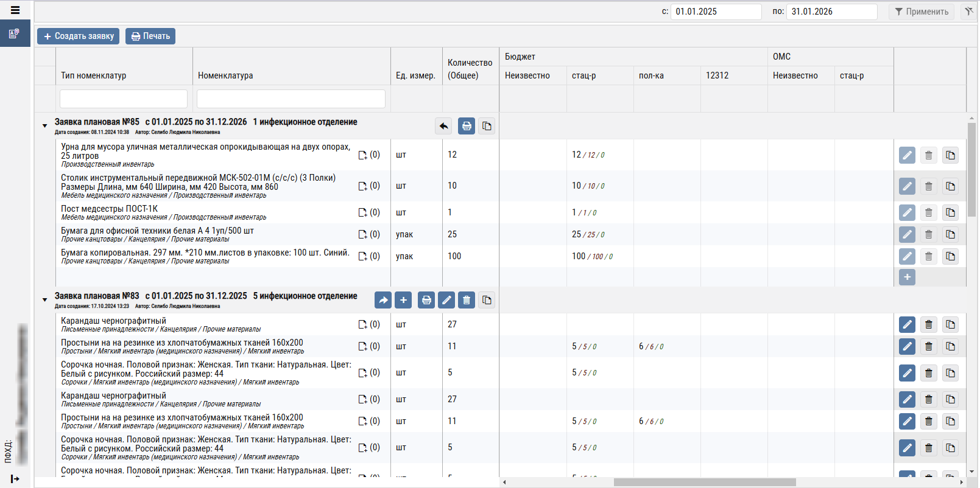
Task: Clear the filter with the crossed funnel icon
Action: coord(968,12)
